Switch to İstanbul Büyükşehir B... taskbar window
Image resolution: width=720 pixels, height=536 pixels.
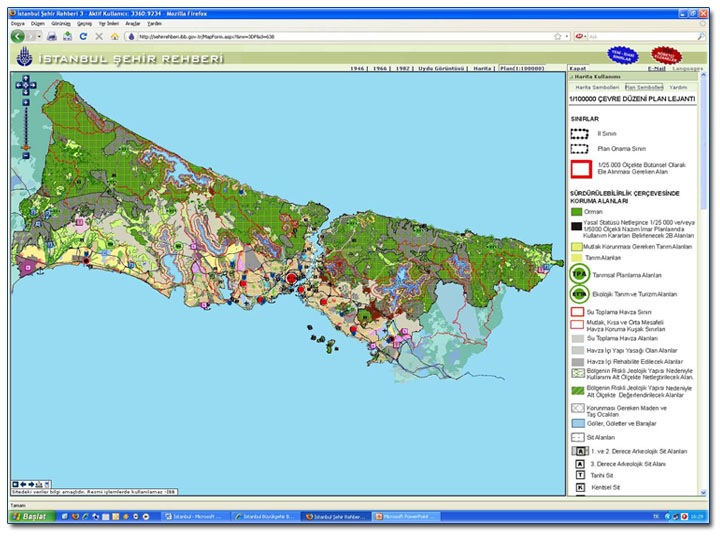pyautogui.click(x=265, y=517)
